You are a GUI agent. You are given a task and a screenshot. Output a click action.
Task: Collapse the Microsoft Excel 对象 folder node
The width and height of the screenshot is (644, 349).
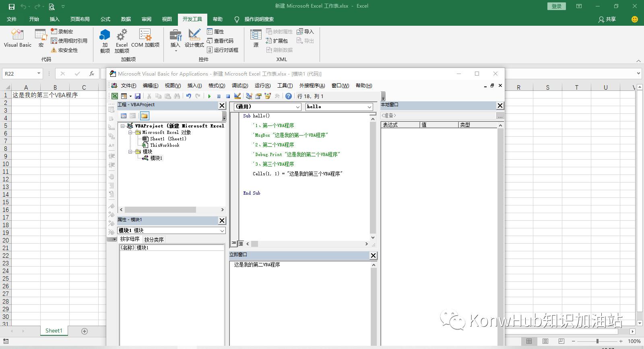click(x=130, y=132)
